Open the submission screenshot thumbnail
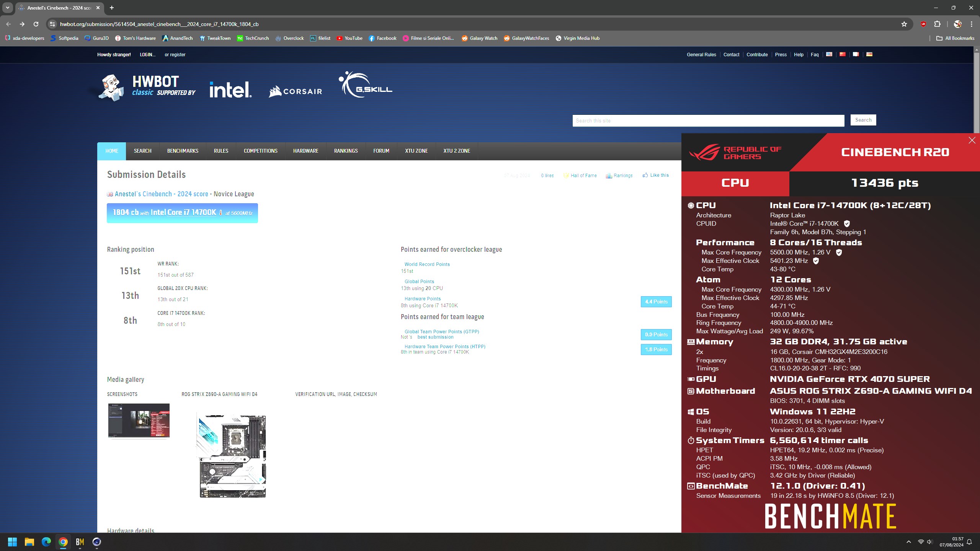Screen dimensions: 980x551 coord(139,420)
